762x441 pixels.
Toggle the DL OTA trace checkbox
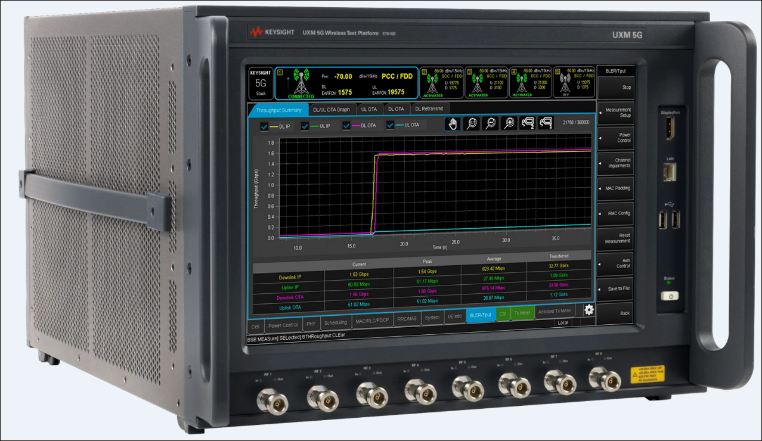pyautogui.click(x=346, y=125)
